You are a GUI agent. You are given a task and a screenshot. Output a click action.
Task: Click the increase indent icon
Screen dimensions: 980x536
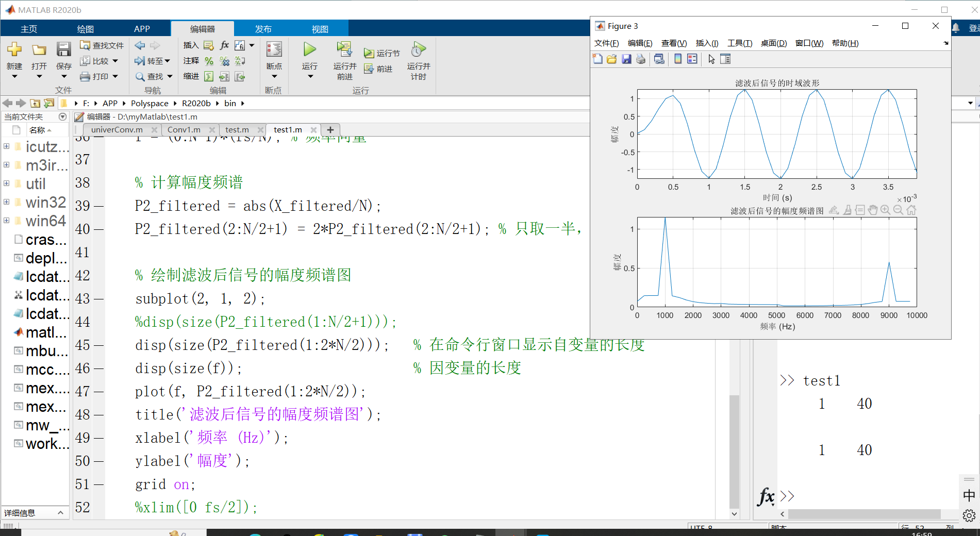pos(224,76)
